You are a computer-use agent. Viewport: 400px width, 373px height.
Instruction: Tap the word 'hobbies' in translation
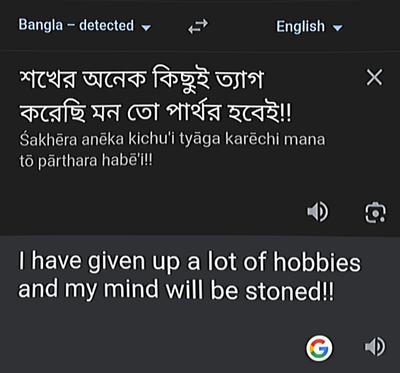coord(317,262)
